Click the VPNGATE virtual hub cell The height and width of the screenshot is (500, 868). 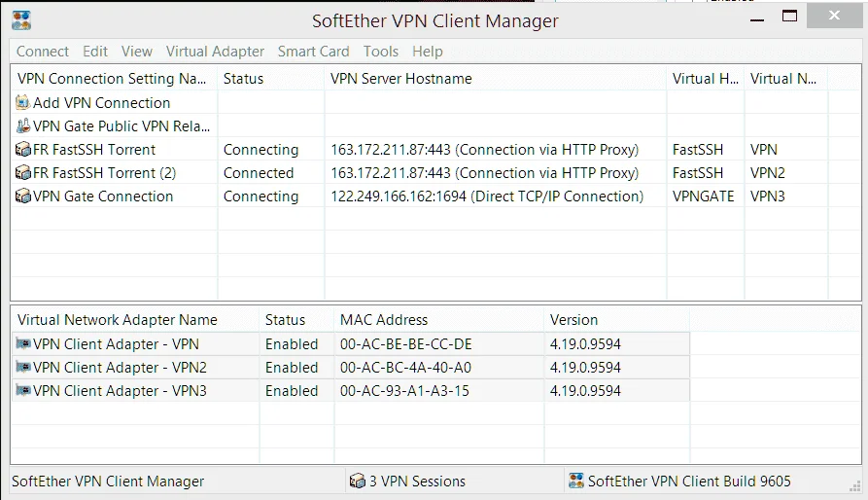[x=703, y=196]
